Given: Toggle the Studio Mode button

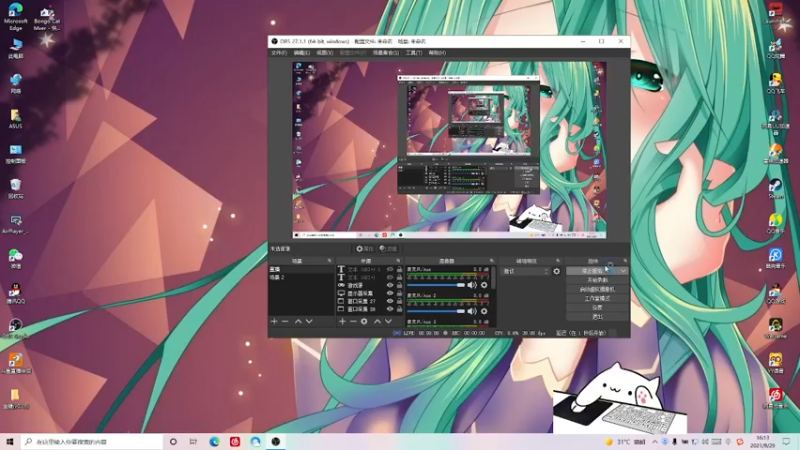Looking at the screenshot, I should 597,298.
